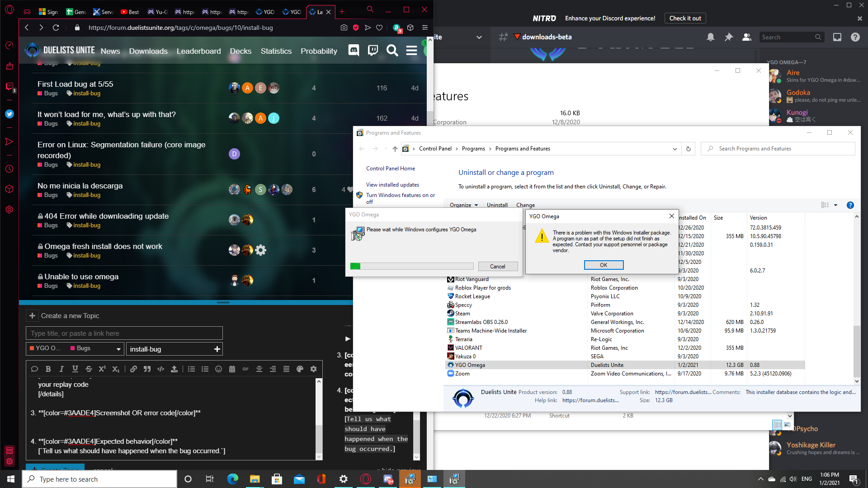This screenshot has height=488, width=868.
Task: Open the text color palette icon
Action: (300, 369)
